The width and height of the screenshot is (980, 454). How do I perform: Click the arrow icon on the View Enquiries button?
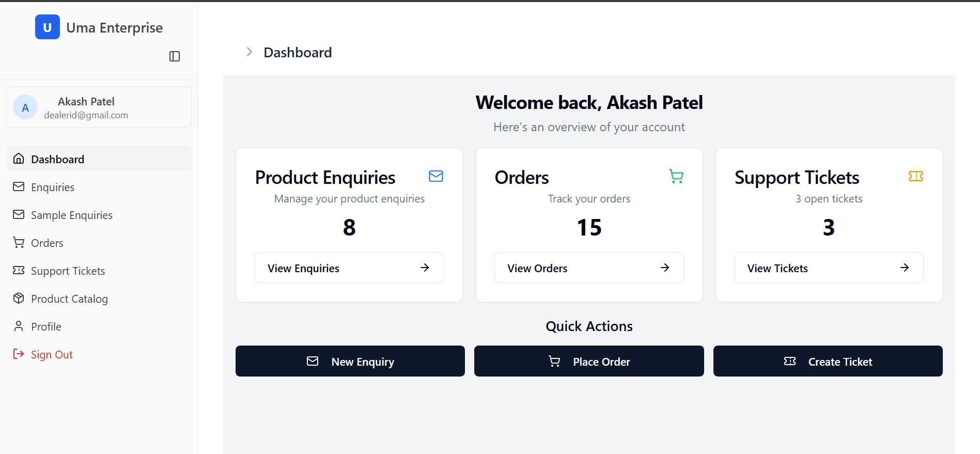tap(424, 268)
